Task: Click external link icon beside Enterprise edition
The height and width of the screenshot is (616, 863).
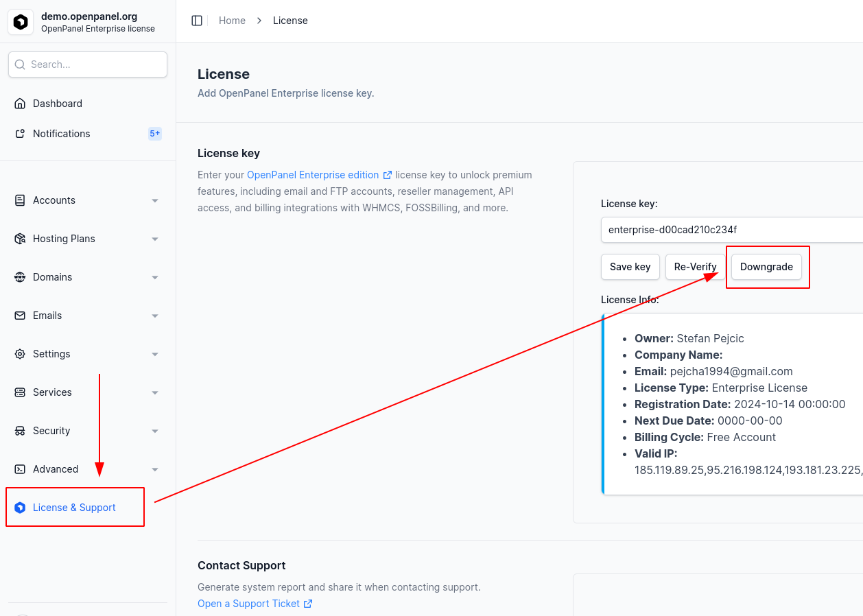Action: 388,175
